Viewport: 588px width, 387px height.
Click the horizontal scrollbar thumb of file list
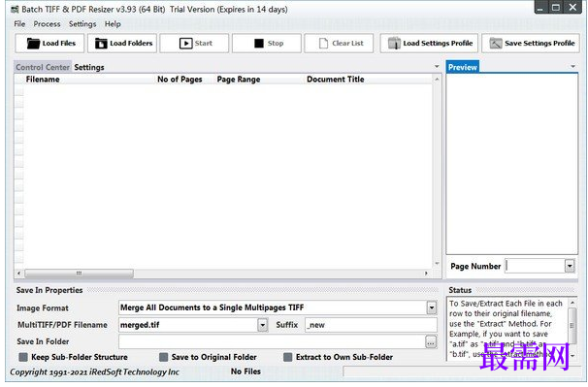pos(79,274)
